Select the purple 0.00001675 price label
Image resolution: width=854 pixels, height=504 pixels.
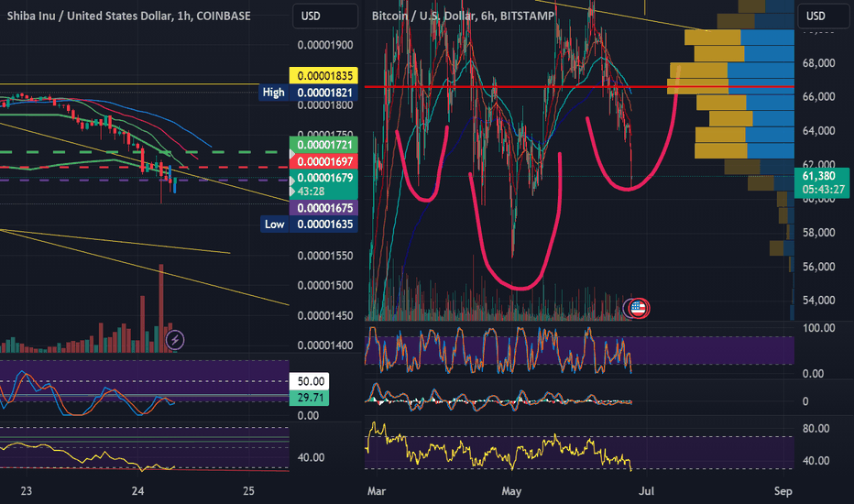[x=323, y=208]
